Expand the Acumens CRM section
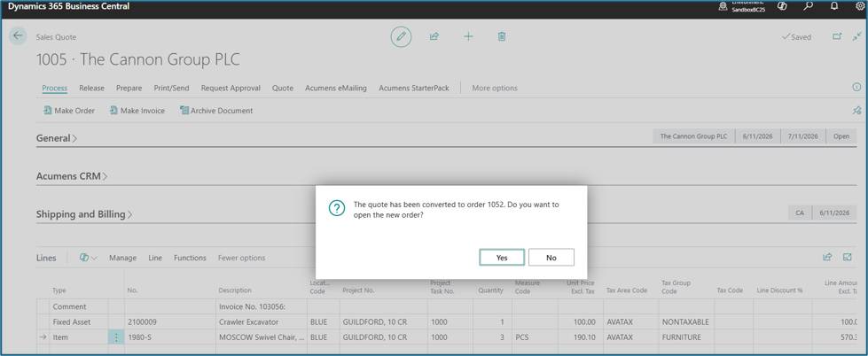Screen dimensions: 868x356 point(72,176)
